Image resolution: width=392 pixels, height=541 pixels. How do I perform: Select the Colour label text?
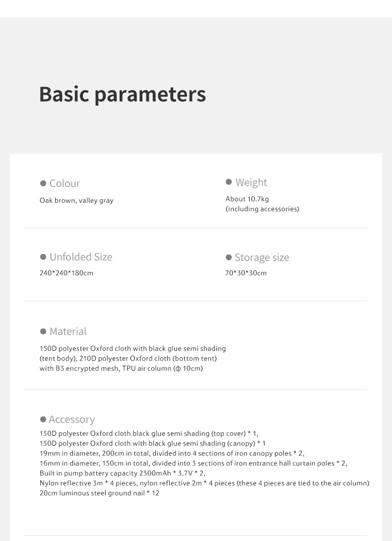[65, 183]
